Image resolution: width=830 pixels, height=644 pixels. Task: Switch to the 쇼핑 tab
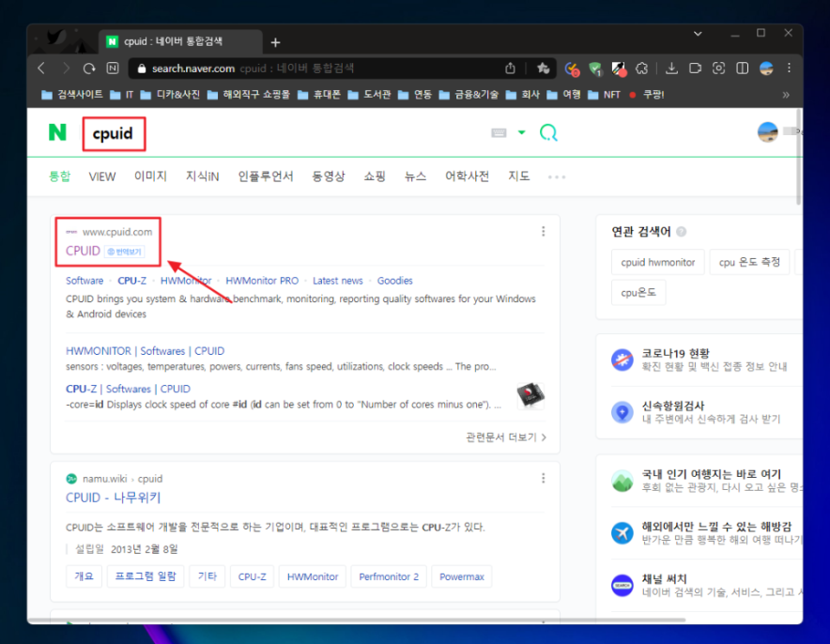point(375,176)
